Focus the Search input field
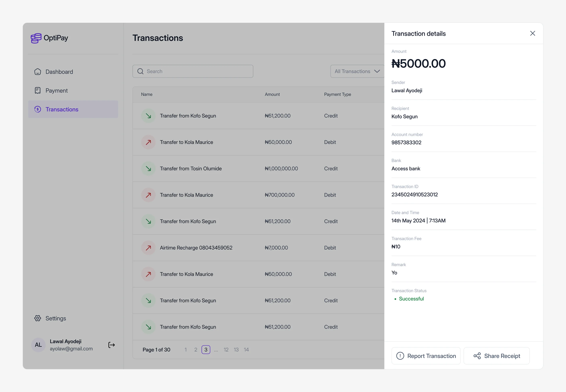The height and width of the screenshot is (392, 566). [193, 71]
